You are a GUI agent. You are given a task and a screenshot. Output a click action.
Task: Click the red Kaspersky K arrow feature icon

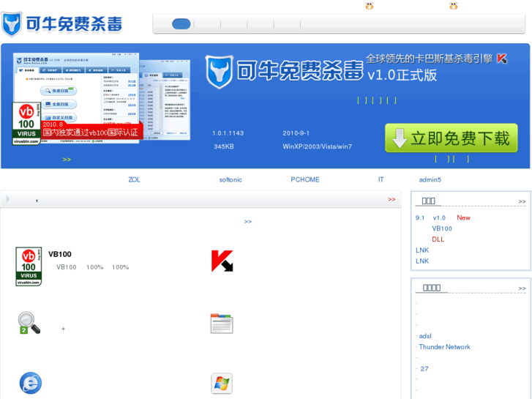[x=222, y=261]
